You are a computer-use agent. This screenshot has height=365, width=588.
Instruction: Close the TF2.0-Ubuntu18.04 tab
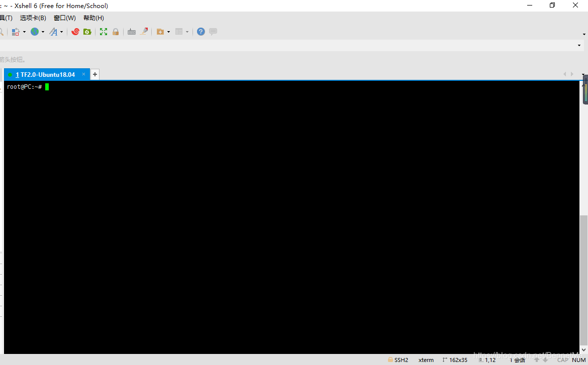(x=83, y=74)
